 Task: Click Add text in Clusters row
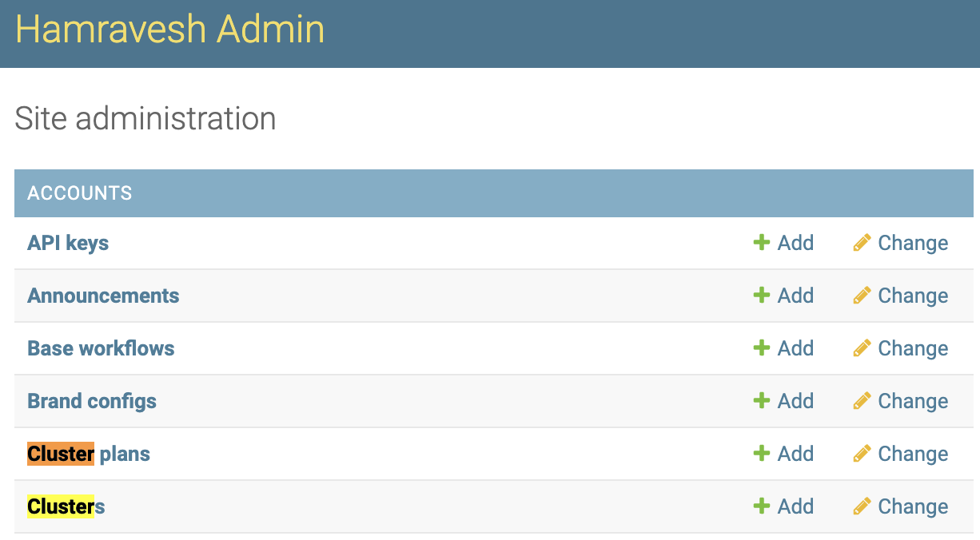tap(795, 506)
